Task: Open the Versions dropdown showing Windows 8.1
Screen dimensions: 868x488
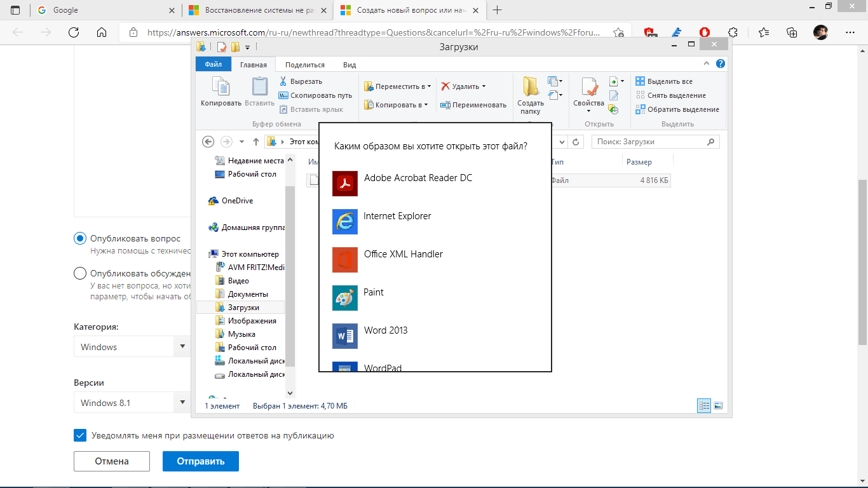Action: (x=132, y=402)
